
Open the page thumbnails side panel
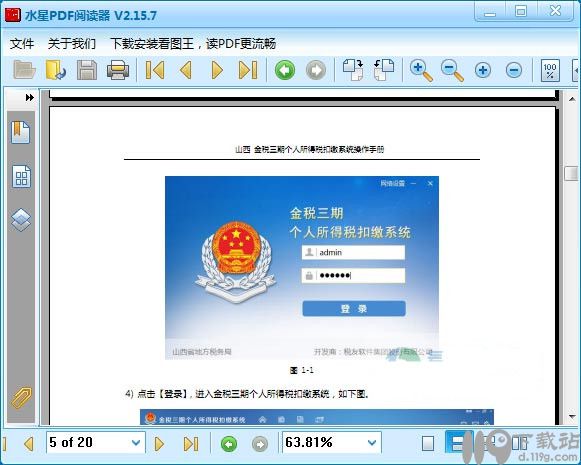click(x=21, y=176)
